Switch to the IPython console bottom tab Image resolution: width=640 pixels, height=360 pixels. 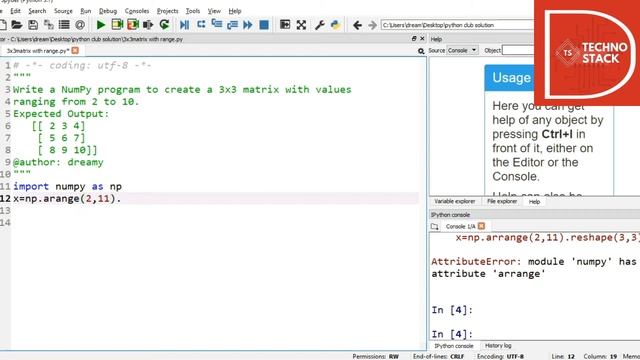pyautogui.click(x=453, y=346)
